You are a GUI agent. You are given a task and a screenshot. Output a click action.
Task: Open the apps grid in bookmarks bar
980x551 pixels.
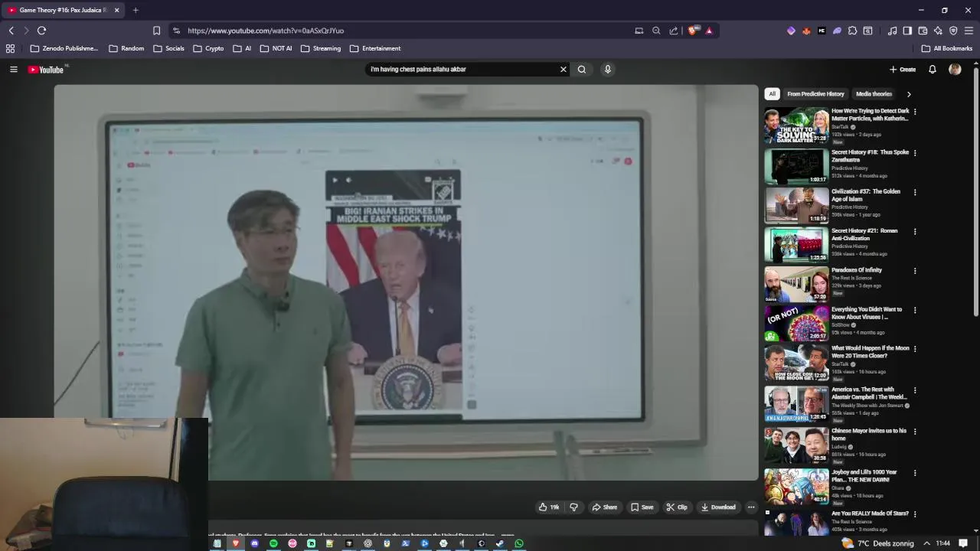click(x=10, y=48)
